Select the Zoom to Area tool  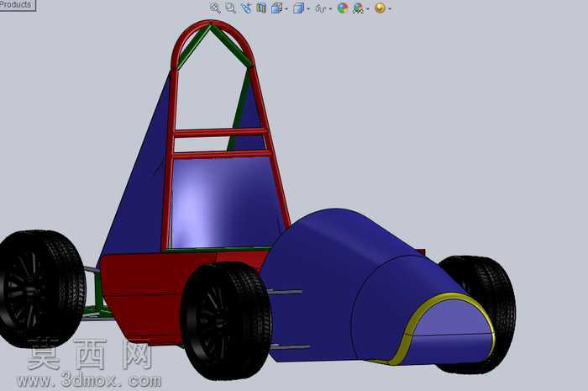231,8
